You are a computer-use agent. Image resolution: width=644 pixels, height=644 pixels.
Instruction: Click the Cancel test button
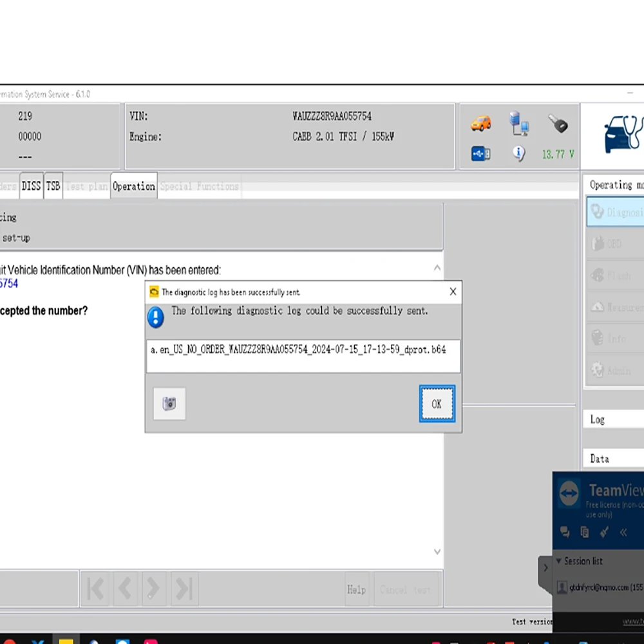tap(405, 590)
